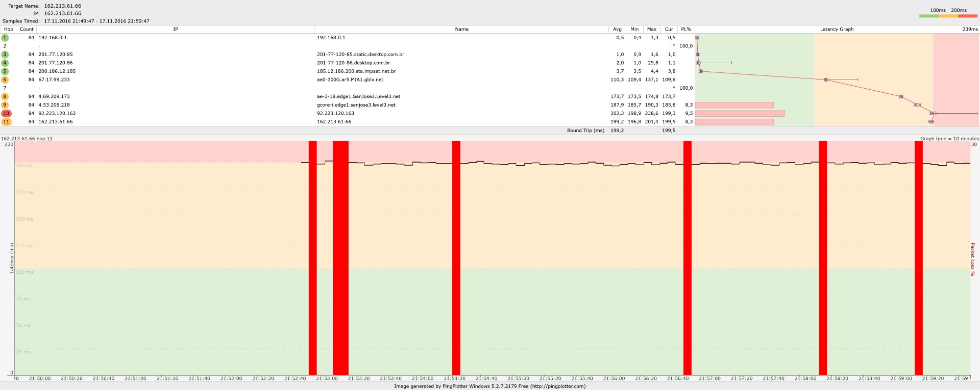980x390 pixels.
Task: Click the '162.213.61.66 hop 11' graph title
Action: 27,139
